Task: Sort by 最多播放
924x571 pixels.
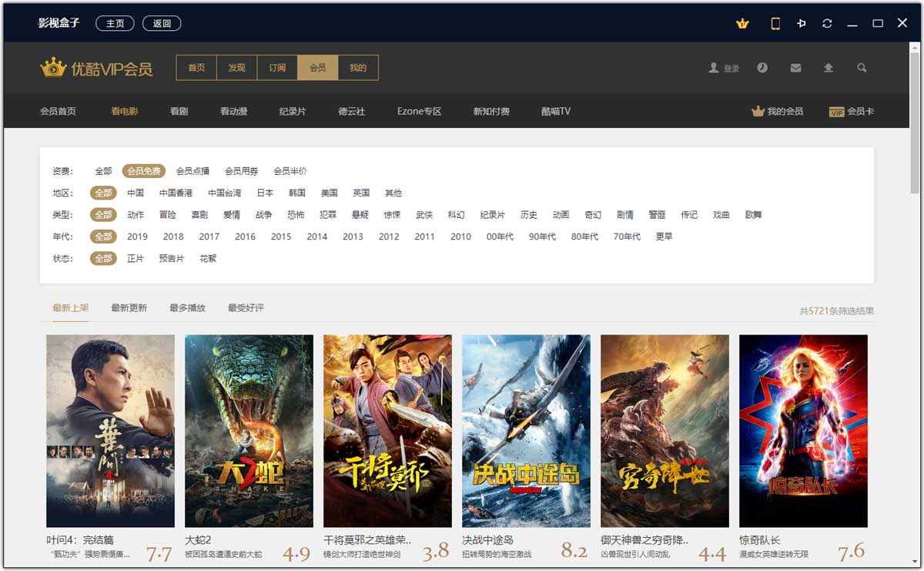Action: click(187, 308)
